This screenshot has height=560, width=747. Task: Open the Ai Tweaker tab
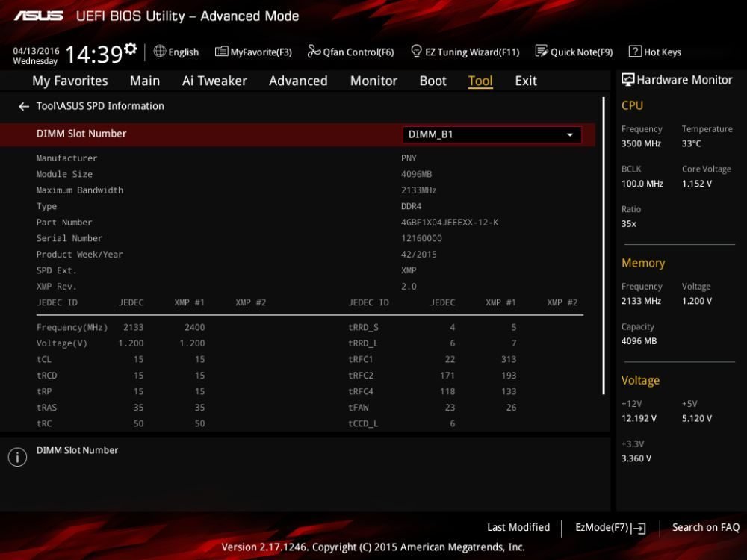pos(214,81)
